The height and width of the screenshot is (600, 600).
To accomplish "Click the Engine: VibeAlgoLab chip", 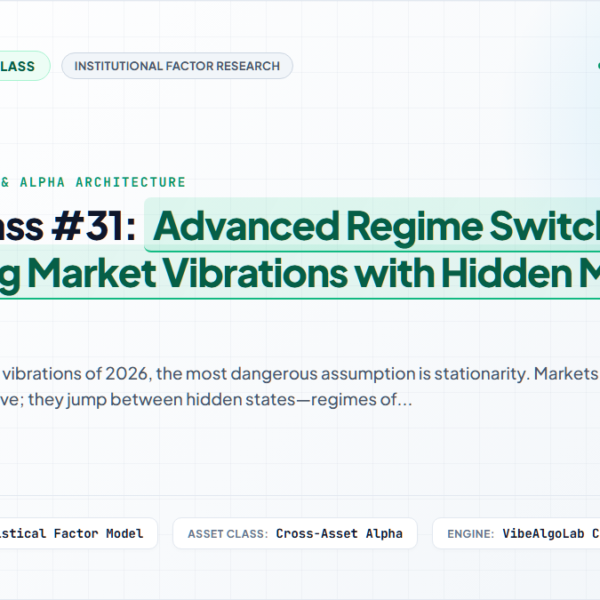I will pyautogui.click(x=516, y=533).
